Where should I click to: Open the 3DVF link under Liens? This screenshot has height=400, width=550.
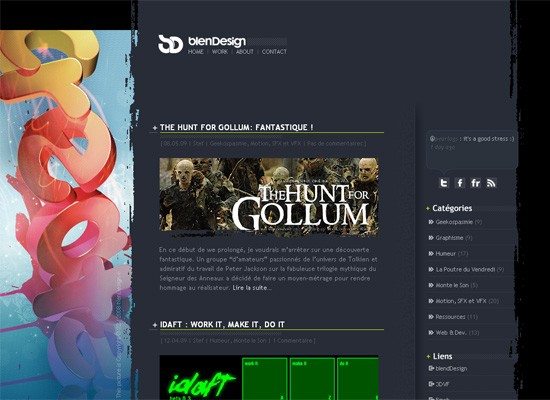point(443,384)
